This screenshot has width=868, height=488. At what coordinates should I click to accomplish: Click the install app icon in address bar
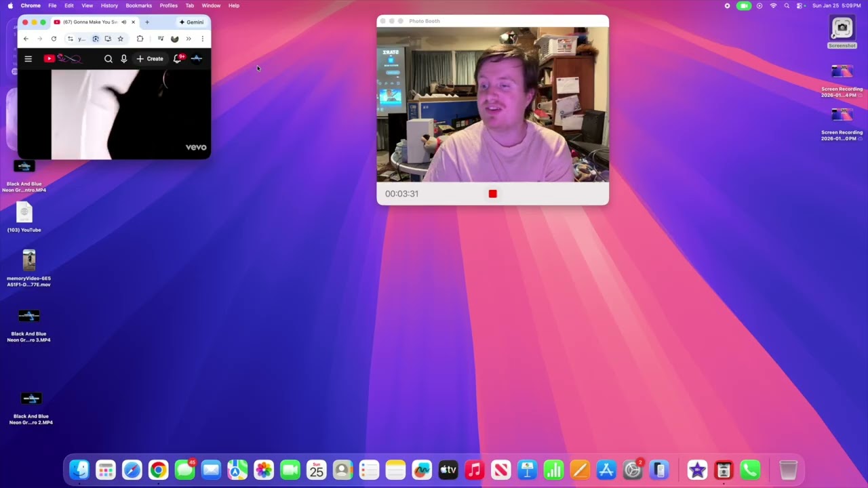coord(108,39)
